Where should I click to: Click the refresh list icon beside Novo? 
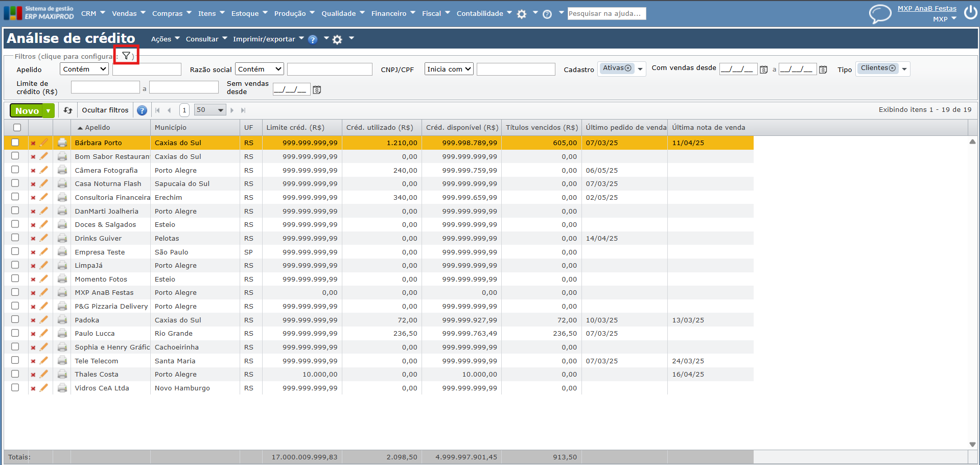coord(68,110)
